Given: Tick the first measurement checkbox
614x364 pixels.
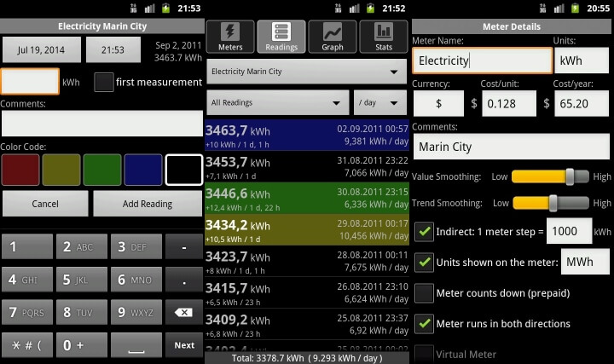Looking at the screenshot, I should tap(104, 82).
